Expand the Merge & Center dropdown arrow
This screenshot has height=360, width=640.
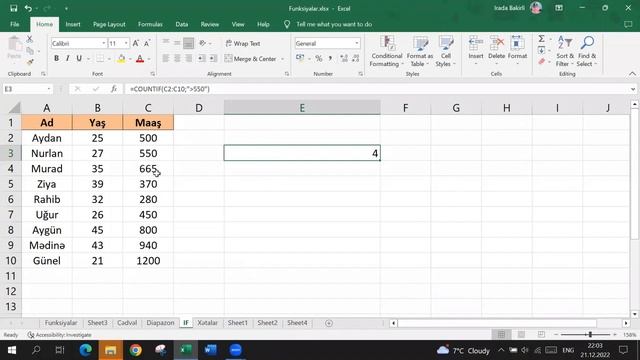click(x=282, y=59)
